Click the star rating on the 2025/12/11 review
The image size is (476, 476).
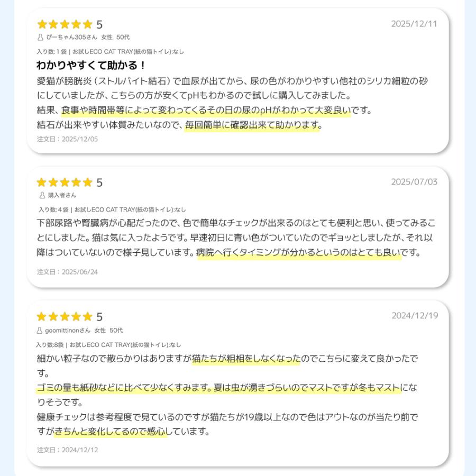65,24
